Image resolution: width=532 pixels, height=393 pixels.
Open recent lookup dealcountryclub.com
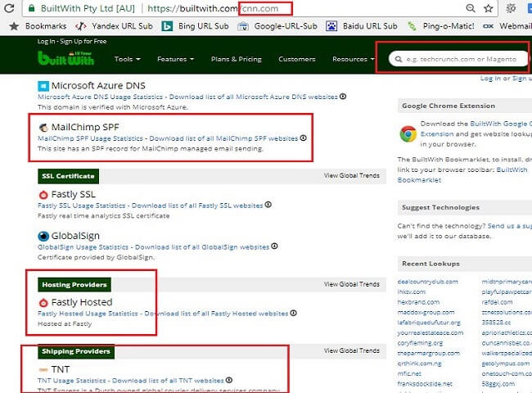[x=427, y=282]
